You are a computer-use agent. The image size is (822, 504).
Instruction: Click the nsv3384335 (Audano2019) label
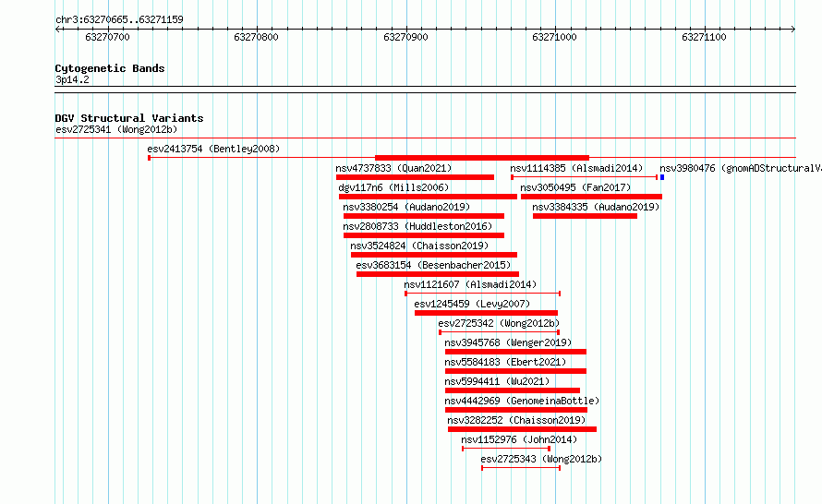[596, 207]
